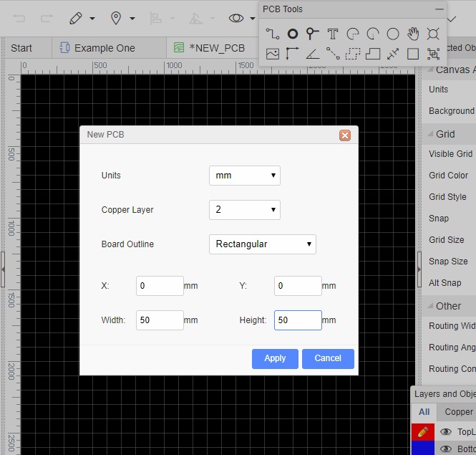Switch to the Example One tab
Image resolution: width=476 pixels, height=455 pixels.
[105, 48]
